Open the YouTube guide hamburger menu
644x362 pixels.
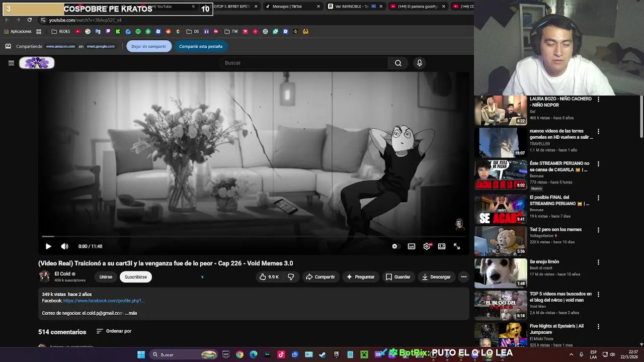point(11,63)
